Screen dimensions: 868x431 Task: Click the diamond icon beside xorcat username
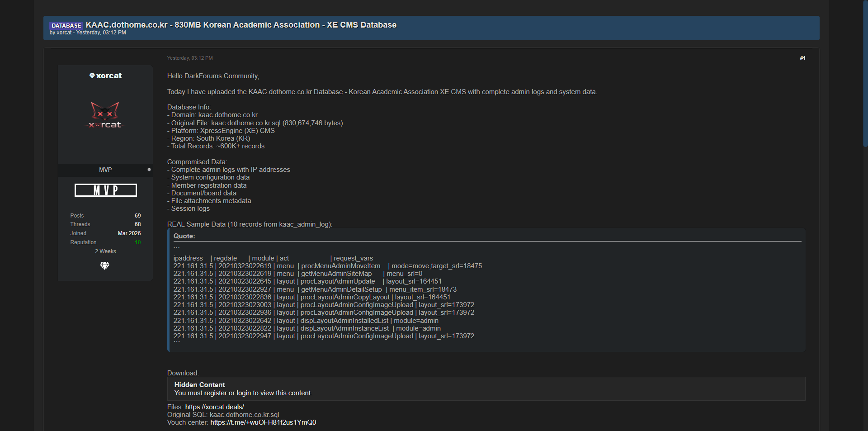[x=92, y=76]
